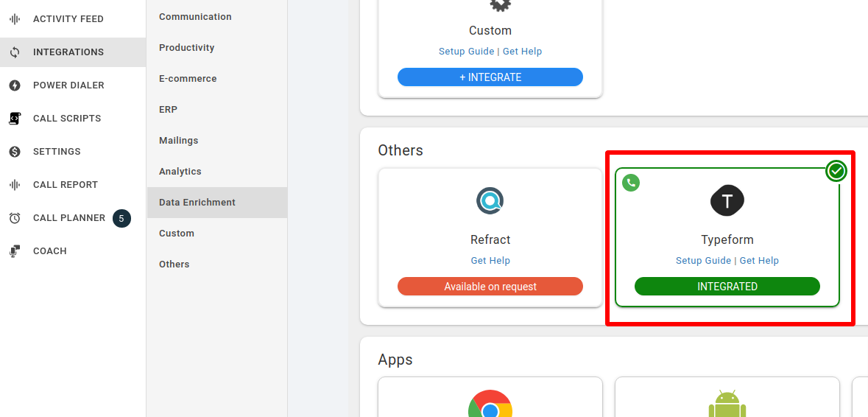This screenshot has height=417, width=868.
Task: Select the Data Enrichment category
Action: [x=217, y=203]
